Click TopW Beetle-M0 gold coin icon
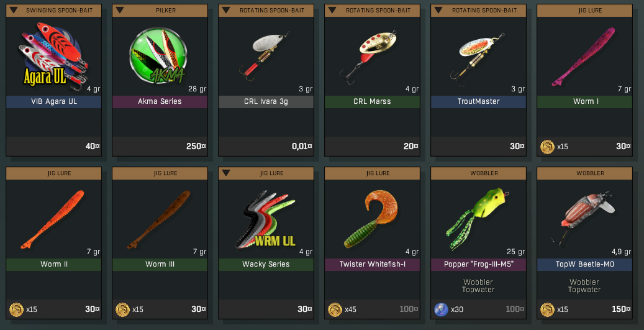 coord(547,309)
